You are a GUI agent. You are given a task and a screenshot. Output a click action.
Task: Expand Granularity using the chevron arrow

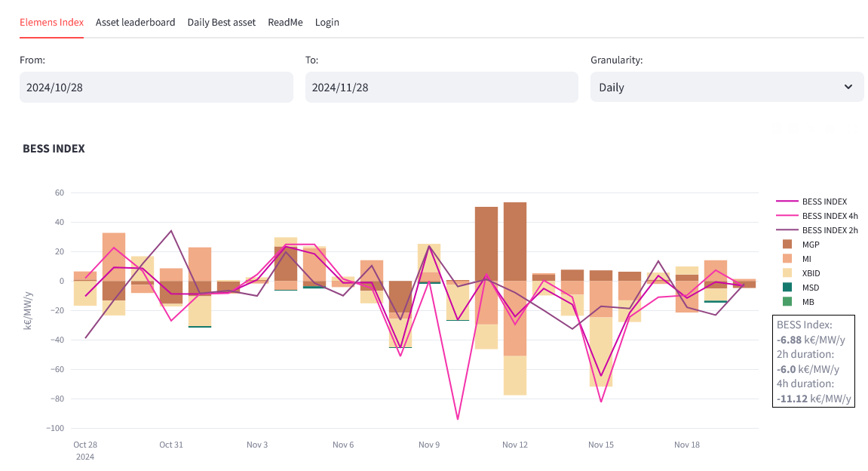point(849,88)
